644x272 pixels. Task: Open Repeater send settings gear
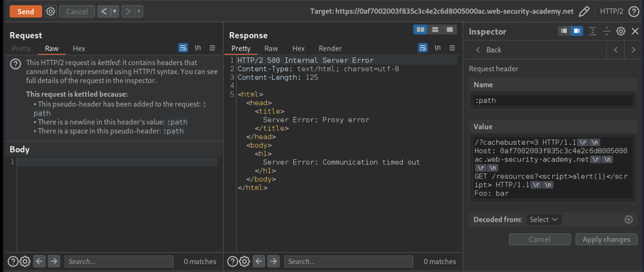51,12
